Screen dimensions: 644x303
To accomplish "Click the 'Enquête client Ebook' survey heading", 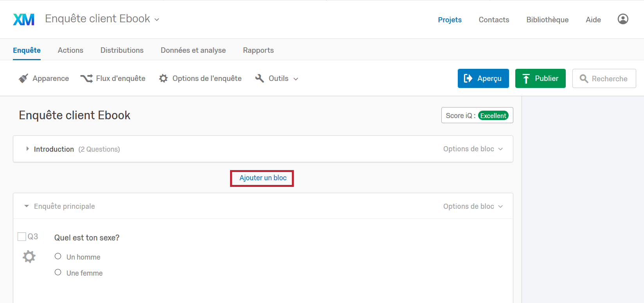I will pos(74,115).
